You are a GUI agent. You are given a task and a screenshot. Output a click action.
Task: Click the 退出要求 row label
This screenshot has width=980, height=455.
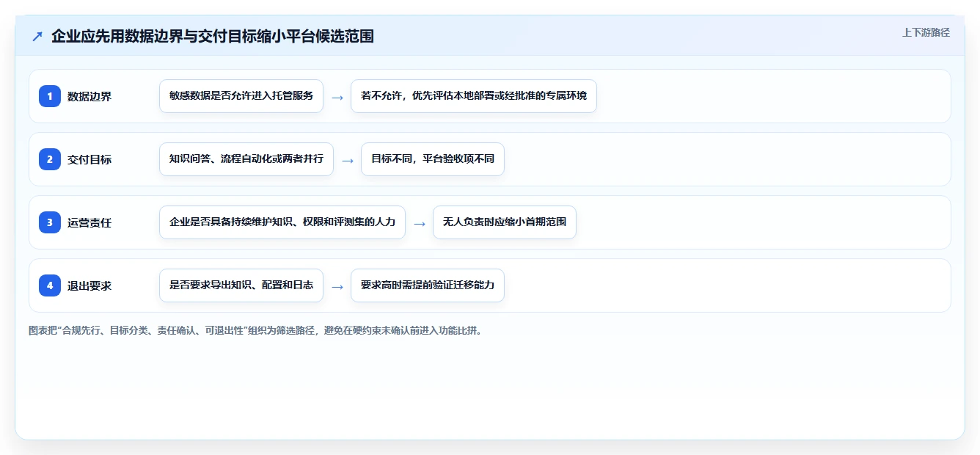[89, 285]
